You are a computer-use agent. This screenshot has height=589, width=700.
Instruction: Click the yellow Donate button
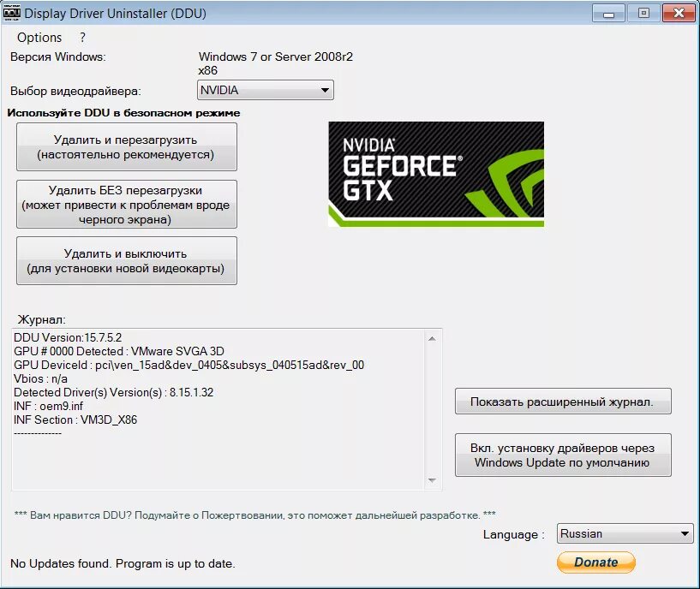(x=596, y=562)
